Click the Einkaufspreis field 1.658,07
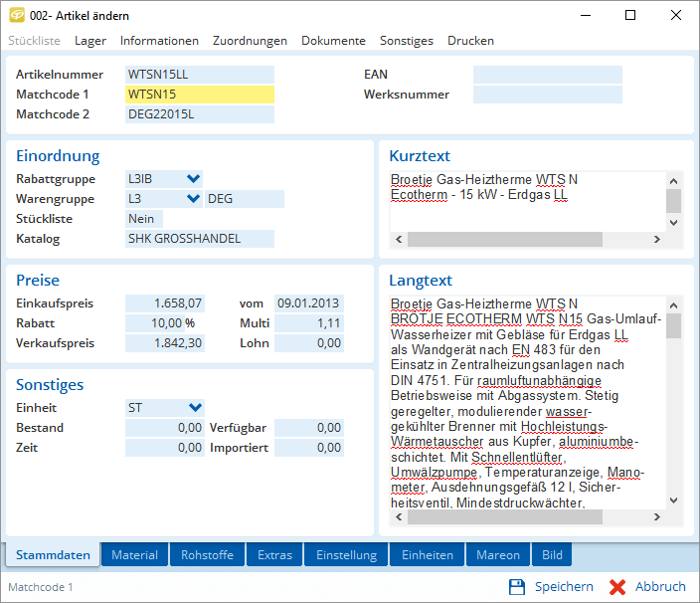The width and height of the screenshot is (700, 603). pos(165,303)
